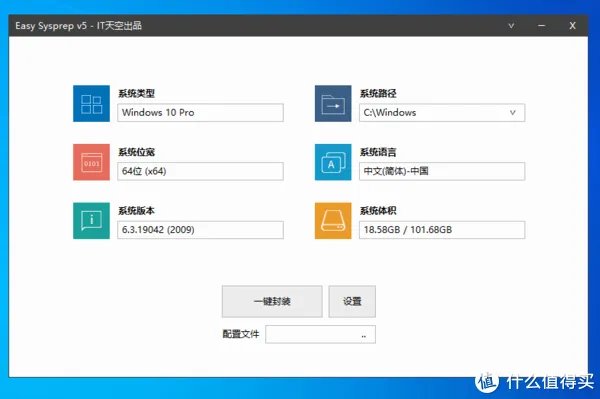The image size is (600, 399).
Task: Click the 中文(简体)-中国 language field
Action: [x=442, y=171]
